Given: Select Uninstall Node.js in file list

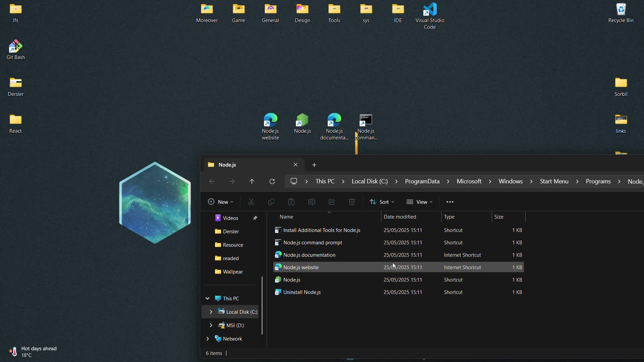Looking at the screenshot, I should click(398, 292).
